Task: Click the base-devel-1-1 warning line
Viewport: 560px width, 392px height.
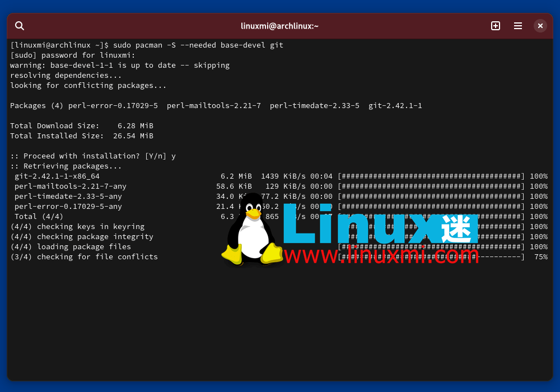Action: click(x=120, y=66)
